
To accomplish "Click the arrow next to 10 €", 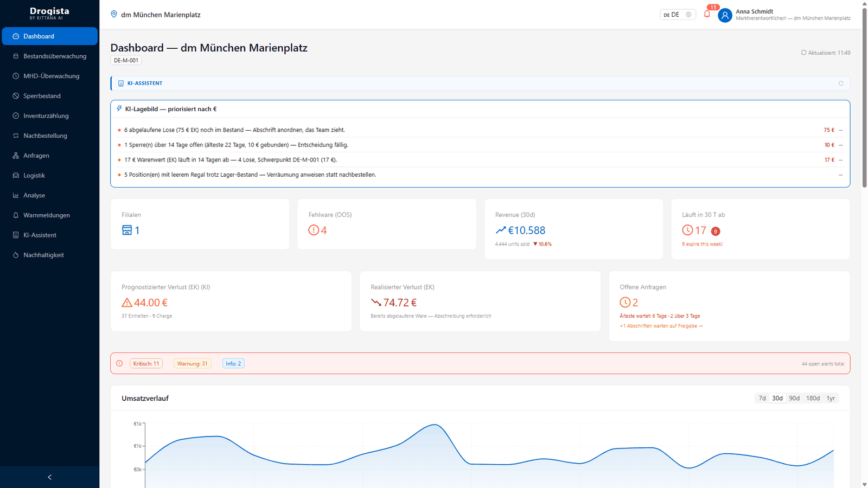I will [x=840, y=145].
